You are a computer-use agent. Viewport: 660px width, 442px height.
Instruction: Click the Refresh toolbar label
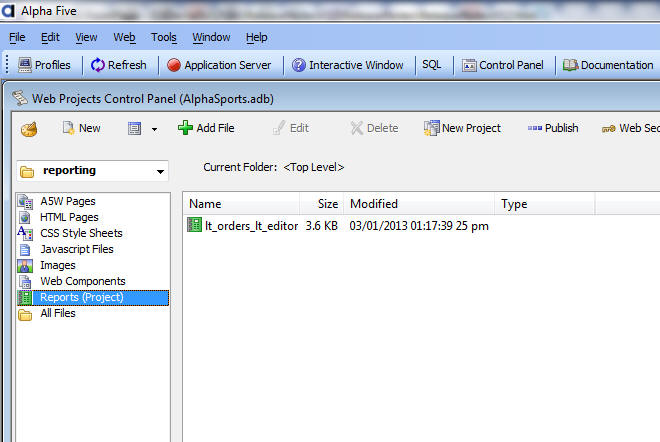pos(127,65)
